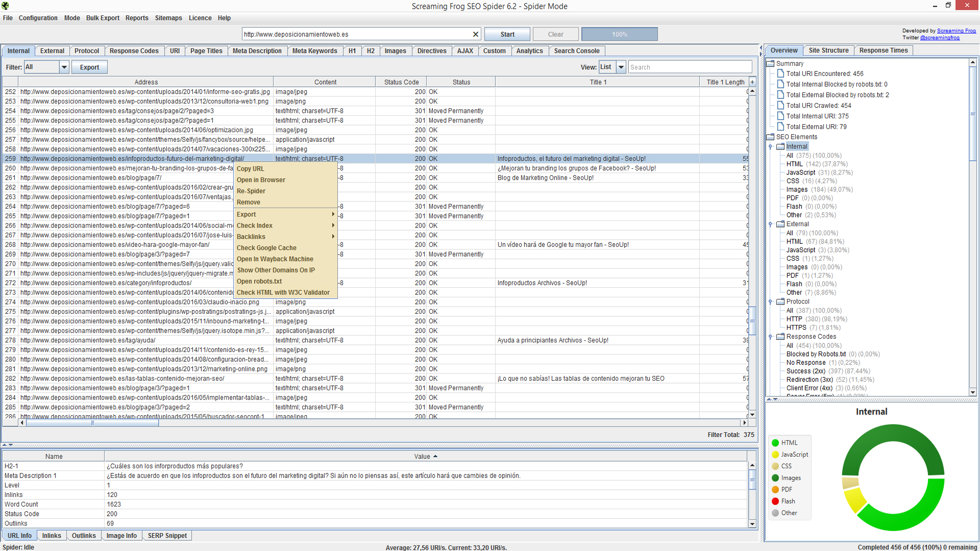
Task: Choose Show Other Domains On IP
Action: (x=285, y=270)
